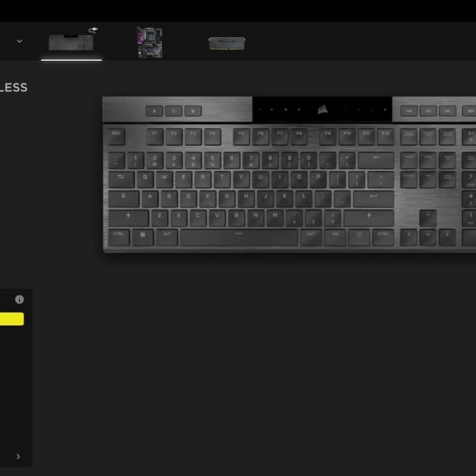The height and width of the screenshot is (476, 476).
Task: Select the play/pause media key
Action: click(428, 111)
